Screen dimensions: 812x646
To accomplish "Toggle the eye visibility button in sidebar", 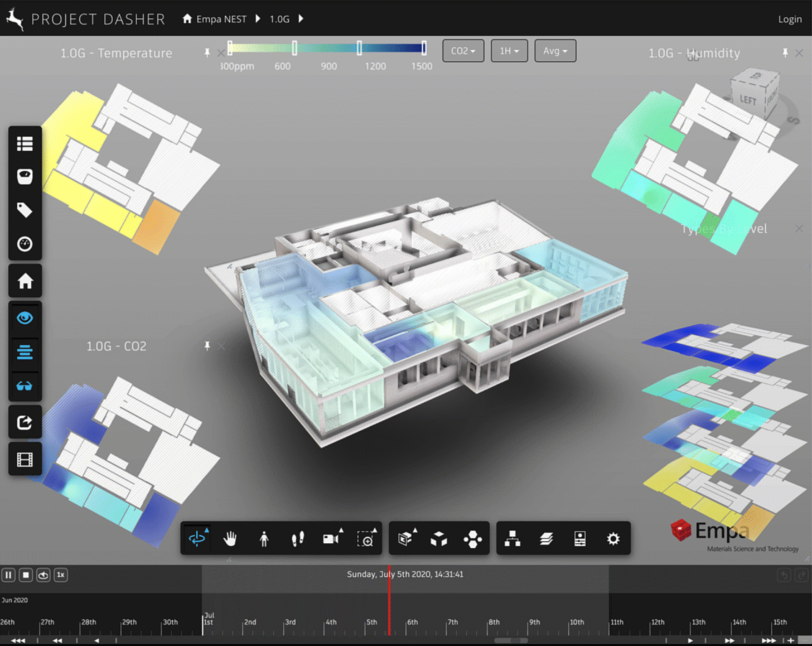I will (x=25, y=318).
